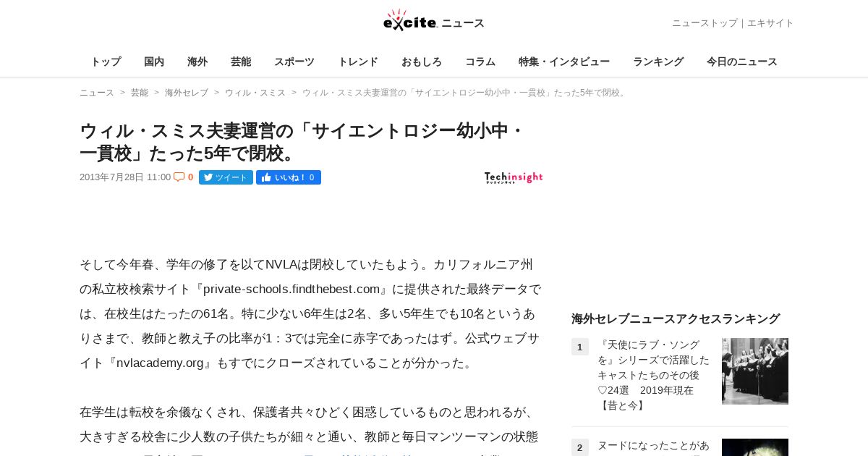Open rank 2 article thumbnail

(755, 447)
